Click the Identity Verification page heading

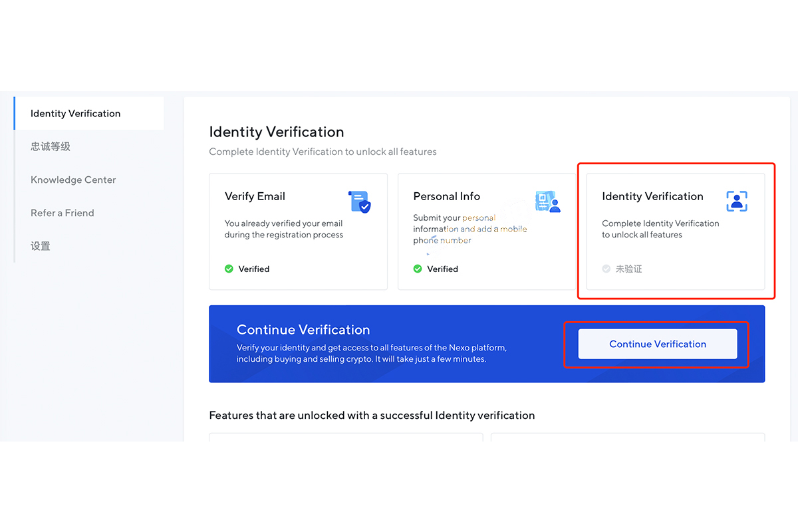277,132
